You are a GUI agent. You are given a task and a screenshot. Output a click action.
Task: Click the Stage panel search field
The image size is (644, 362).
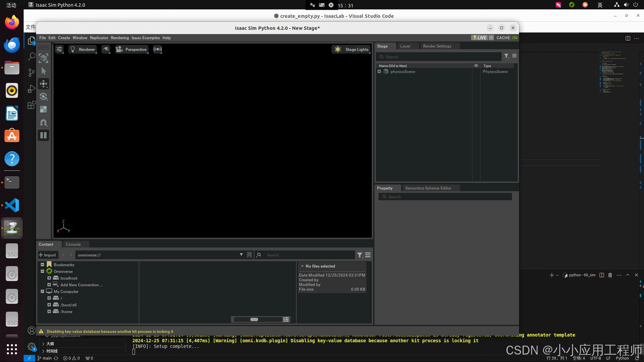tap(439, 57)
